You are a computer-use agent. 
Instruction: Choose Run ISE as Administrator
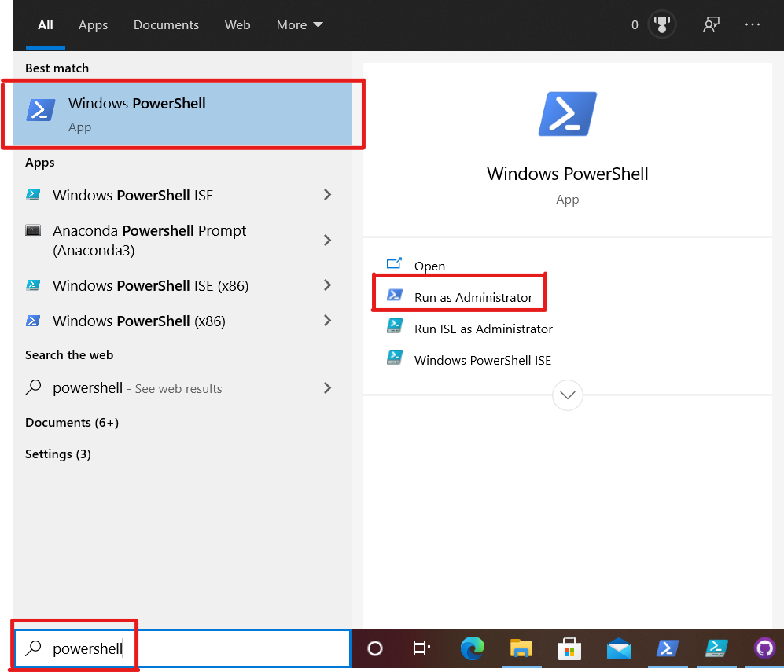click(484, 329)
